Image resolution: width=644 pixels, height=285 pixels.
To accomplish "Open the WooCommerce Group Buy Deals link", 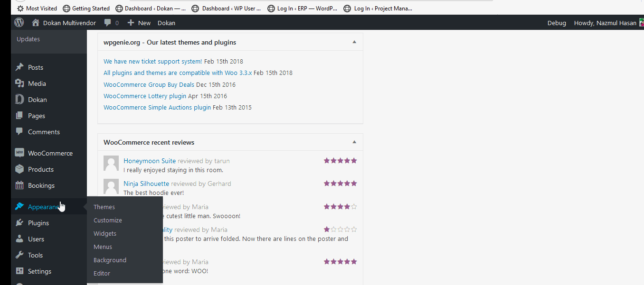I will point(149,84).
